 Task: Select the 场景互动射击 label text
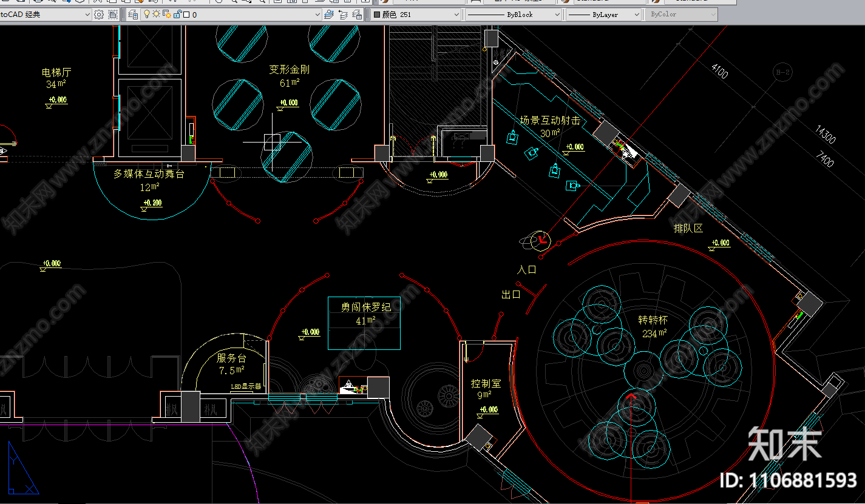click(x=550, y=121)
